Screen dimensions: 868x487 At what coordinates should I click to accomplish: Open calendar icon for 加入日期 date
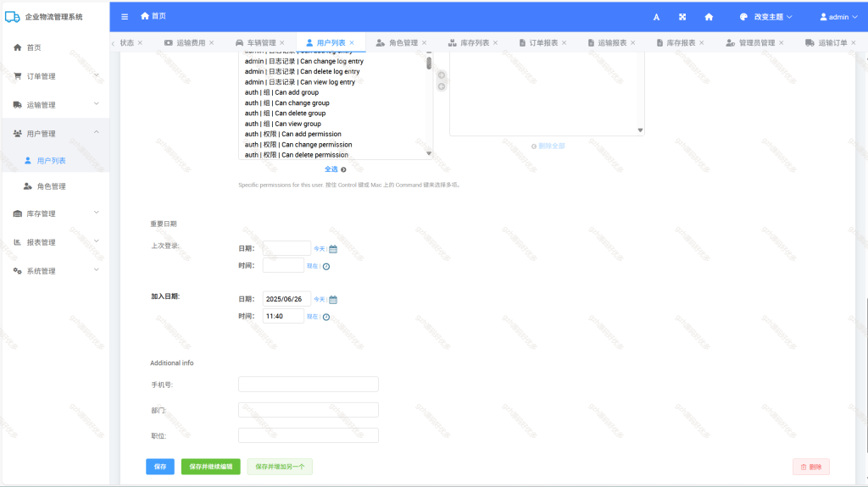(333, 299)
